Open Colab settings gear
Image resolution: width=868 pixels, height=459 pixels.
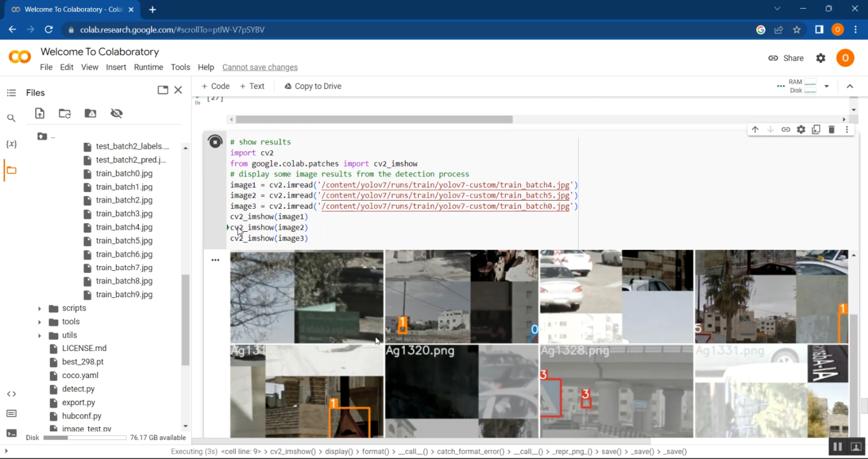click(821, 58)
